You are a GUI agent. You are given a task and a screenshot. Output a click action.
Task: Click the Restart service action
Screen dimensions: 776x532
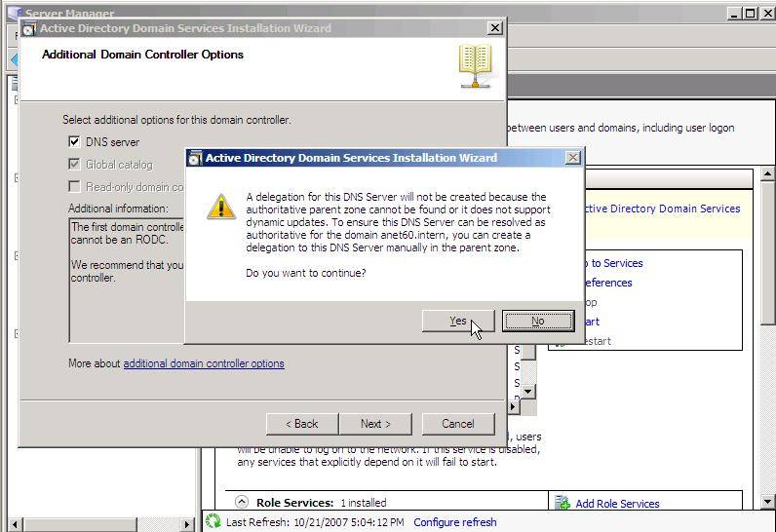click(x=597, y=341)
